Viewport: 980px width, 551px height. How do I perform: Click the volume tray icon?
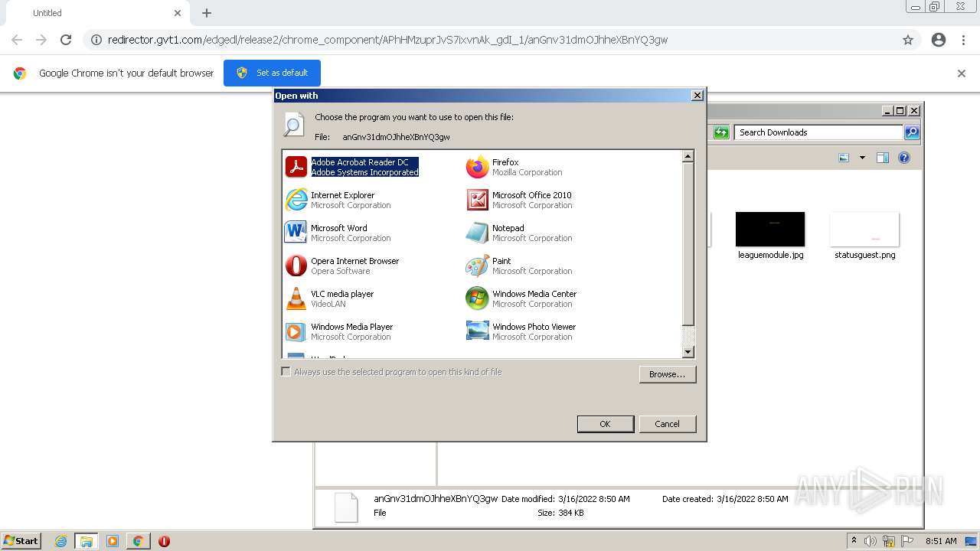[x=871, y=541]
